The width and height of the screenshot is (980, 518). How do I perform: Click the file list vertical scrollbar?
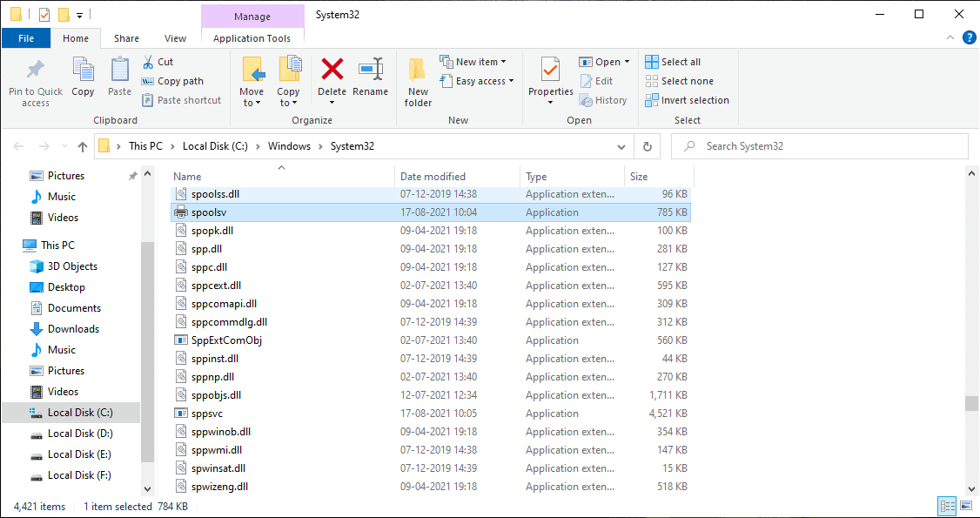click(971, 331)
